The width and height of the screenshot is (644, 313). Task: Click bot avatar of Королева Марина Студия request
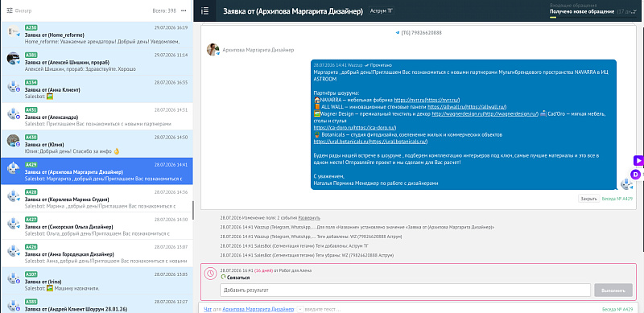click(x=14, y=196)
